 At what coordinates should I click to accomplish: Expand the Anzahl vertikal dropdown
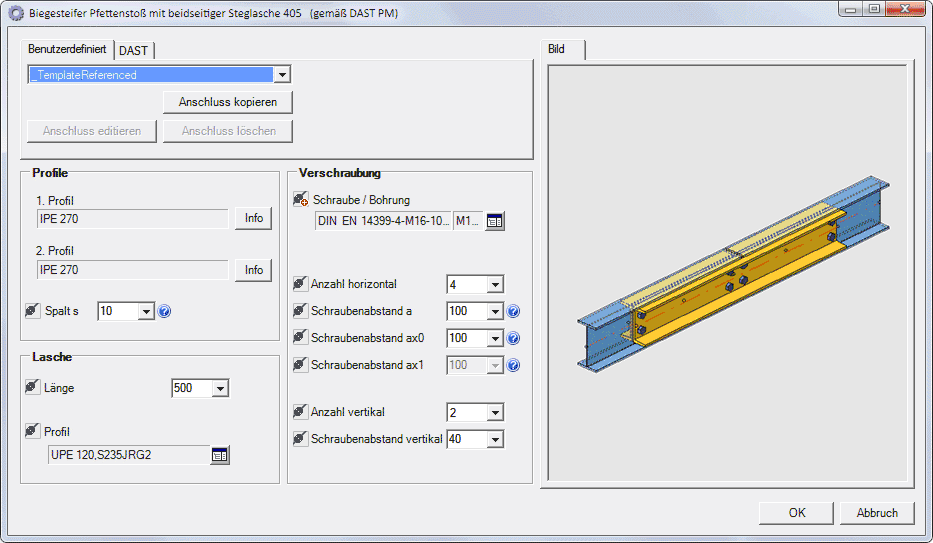point(495,413)
